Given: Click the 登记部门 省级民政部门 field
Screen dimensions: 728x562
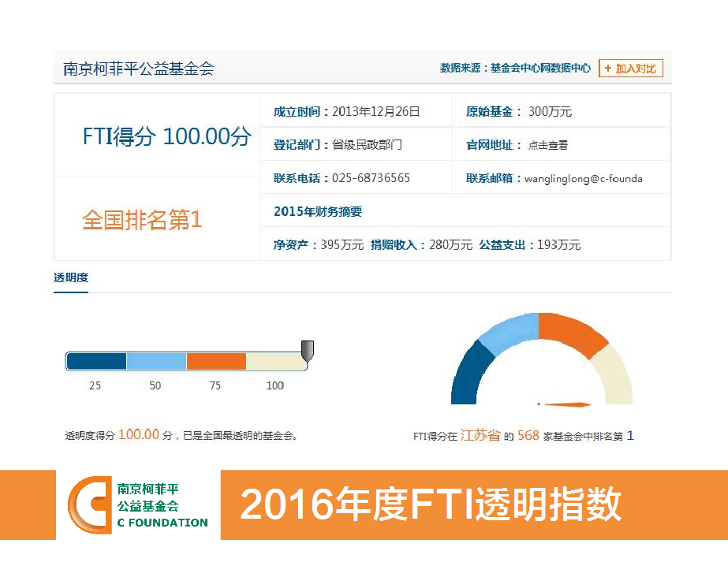Looking at the screenshot, I should click(338, 145).
